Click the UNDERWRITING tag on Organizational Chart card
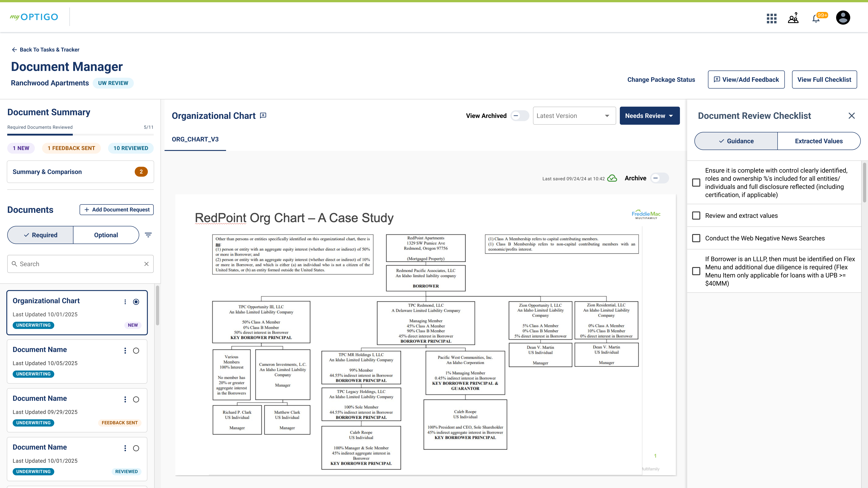Image resolution: width=868 pixels, height=488 pixels. 33,325
